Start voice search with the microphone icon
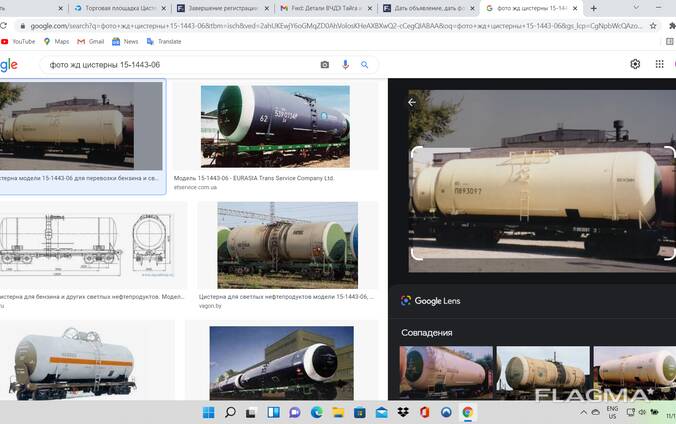Screen dimensions: 676x424 pyautogui.click(x=345, y=65)
